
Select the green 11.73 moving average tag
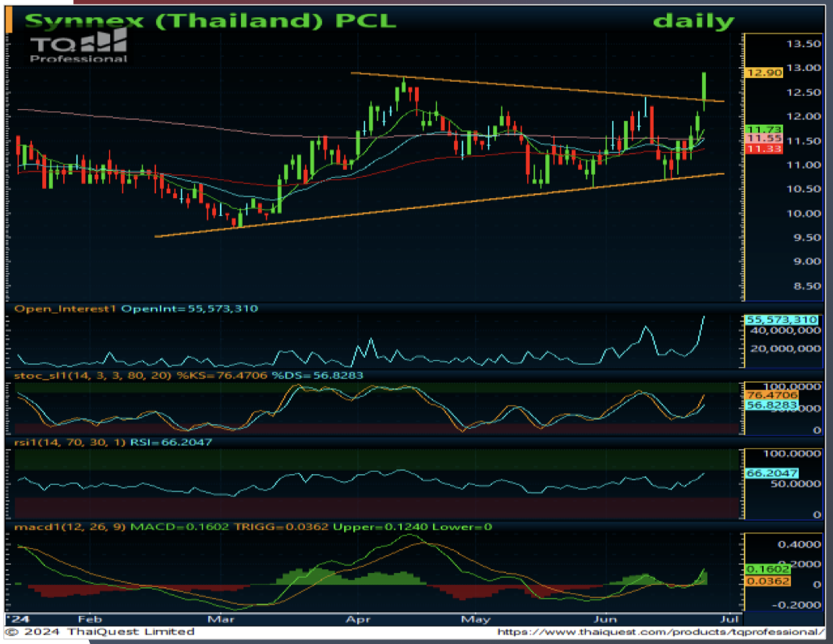click(764, 129)
